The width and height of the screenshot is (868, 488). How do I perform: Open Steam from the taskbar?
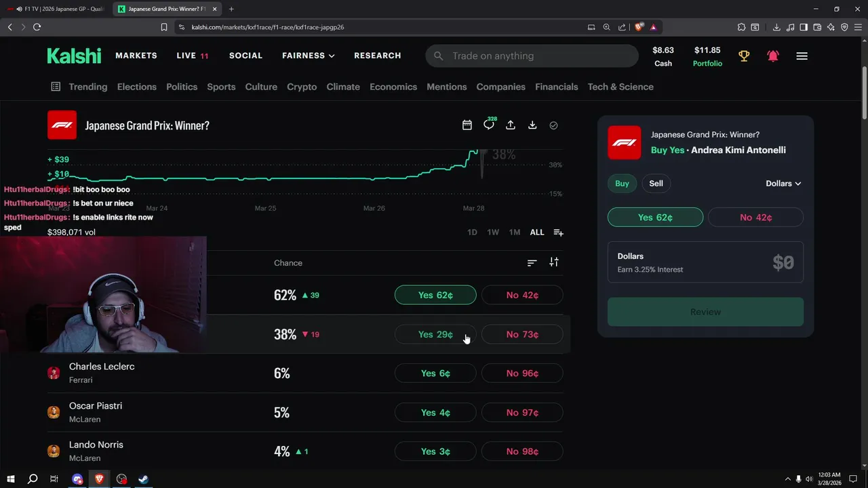point(144,479)
